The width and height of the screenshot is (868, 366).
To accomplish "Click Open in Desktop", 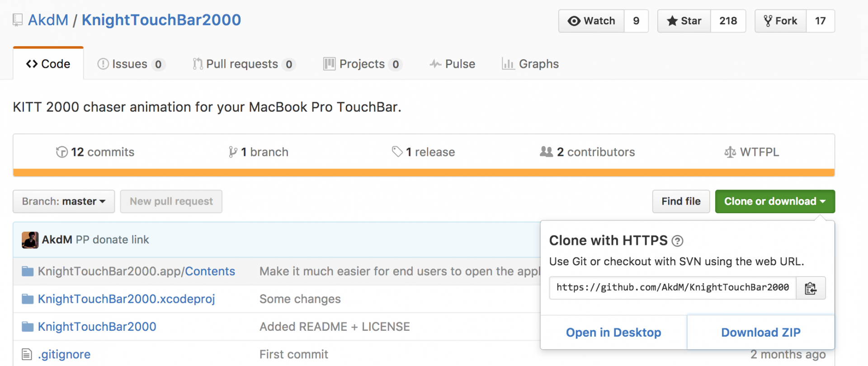I will pyautogui.click(x=613, y=333).
